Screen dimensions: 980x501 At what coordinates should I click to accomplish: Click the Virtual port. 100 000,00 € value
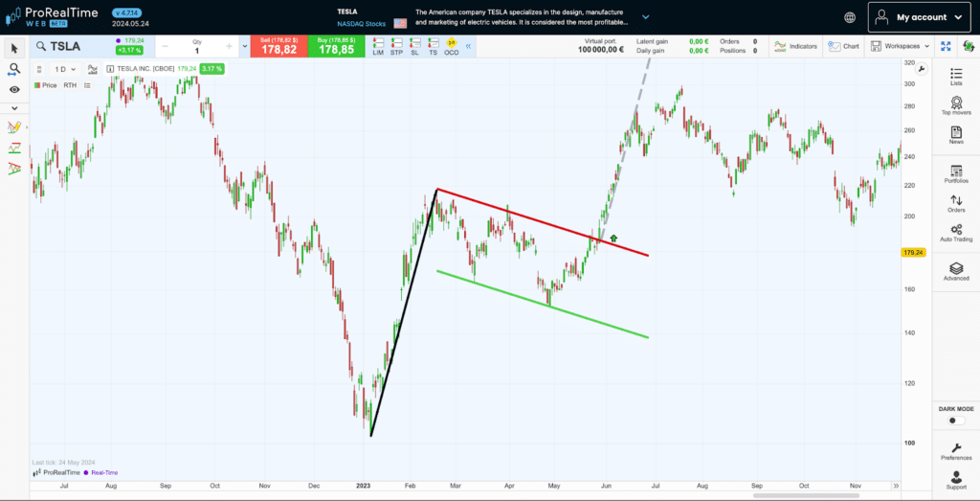[x=599, y=51]
